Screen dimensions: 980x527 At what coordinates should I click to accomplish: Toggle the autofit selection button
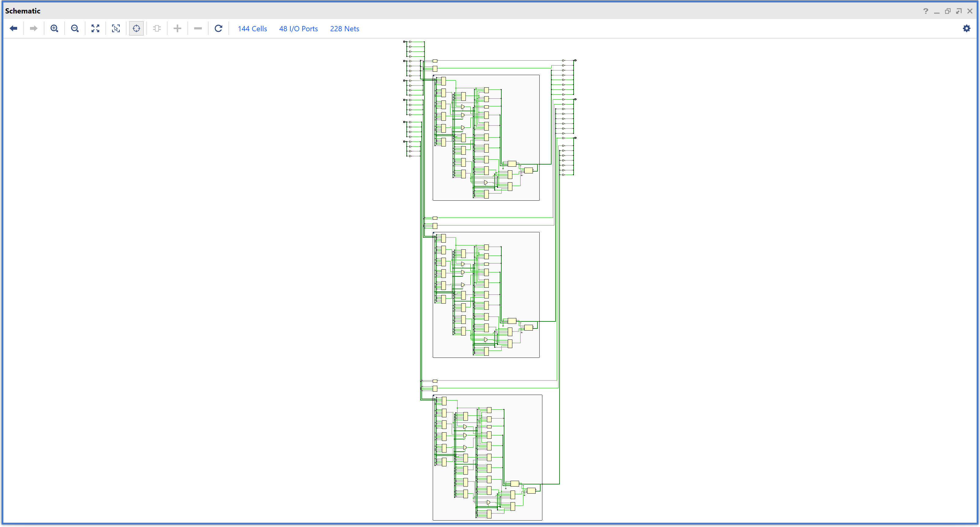pyautogui.click(x=137, y=28)
